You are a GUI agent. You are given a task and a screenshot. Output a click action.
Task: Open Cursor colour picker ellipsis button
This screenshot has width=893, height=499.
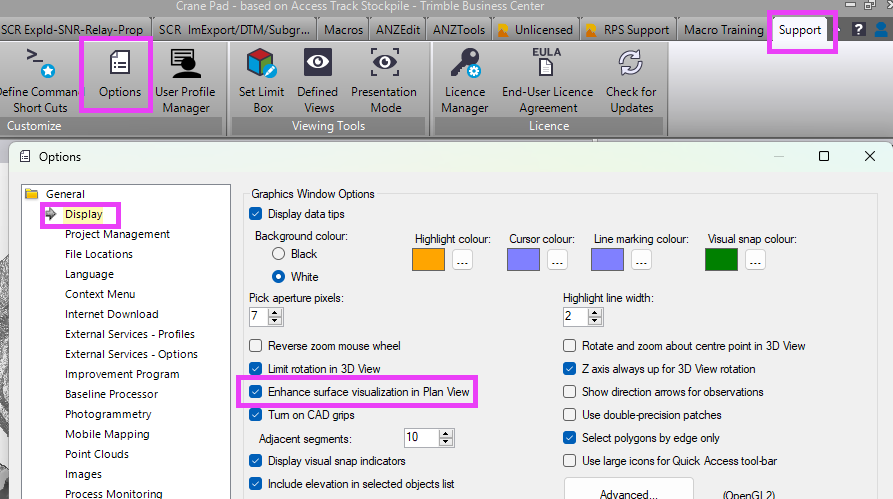click(x=557, y=260)
